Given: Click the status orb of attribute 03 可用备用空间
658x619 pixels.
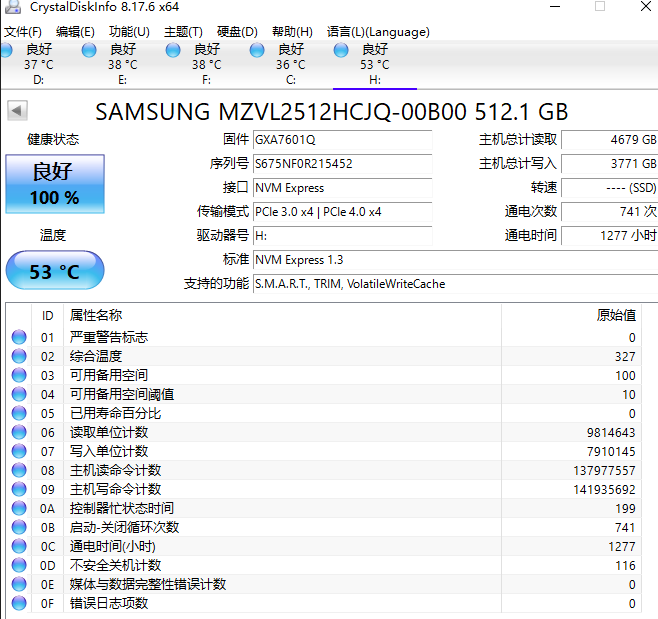Looking at the screenshot, I should coord(19,375).
